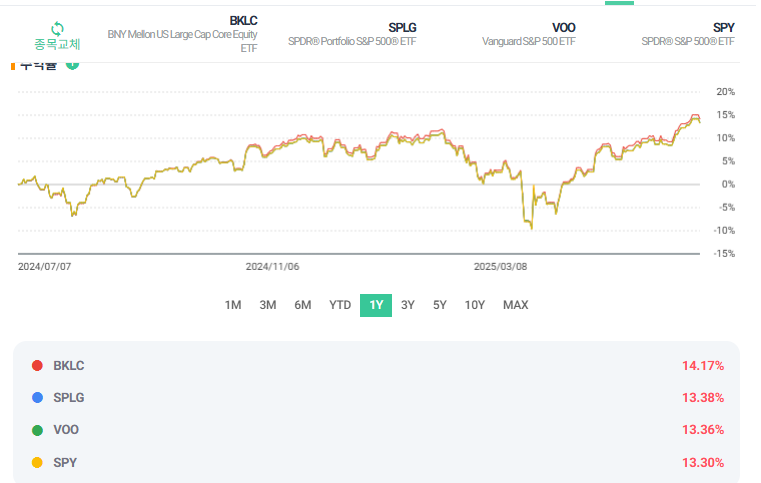Switch chart range to 3M
The image size is (761, 483).
click(x=268, y=305)
